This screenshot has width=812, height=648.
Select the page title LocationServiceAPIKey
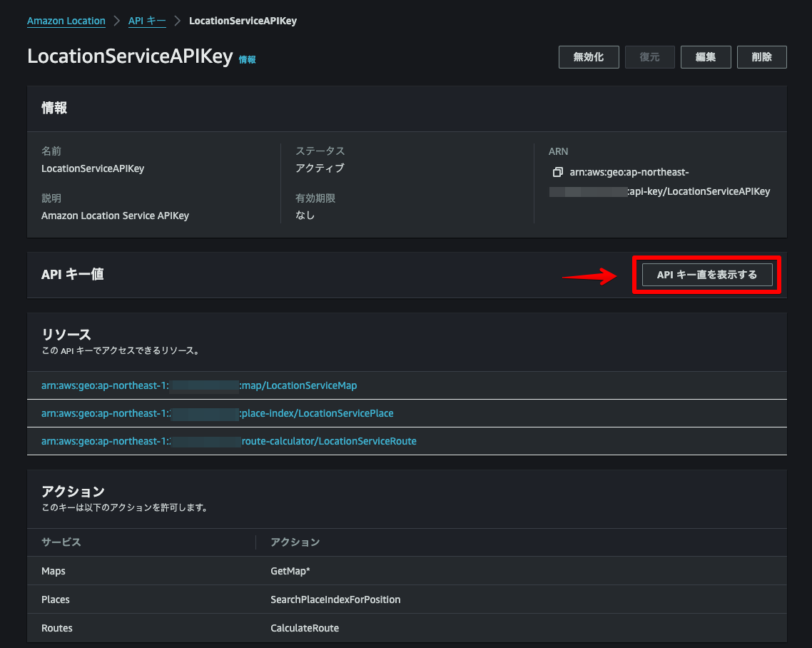[x=130, y=56]
